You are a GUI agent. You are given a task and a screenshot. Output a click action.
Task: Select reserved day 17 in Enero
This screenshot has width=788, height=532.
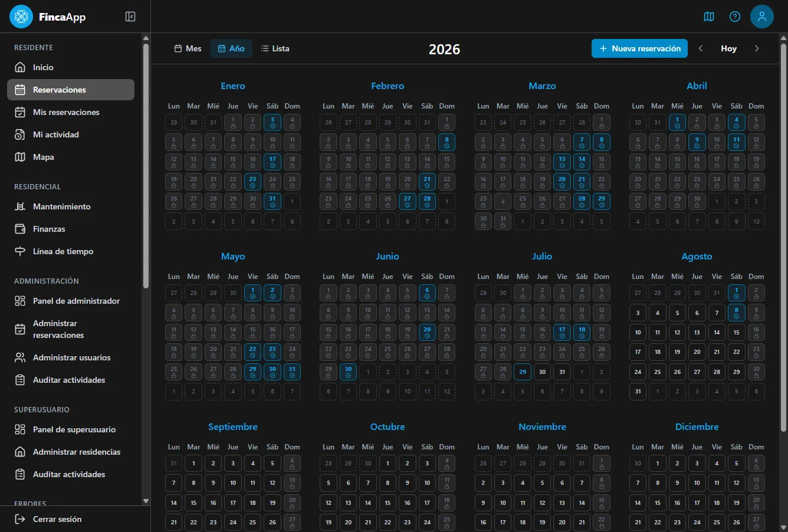click(272, 162)
